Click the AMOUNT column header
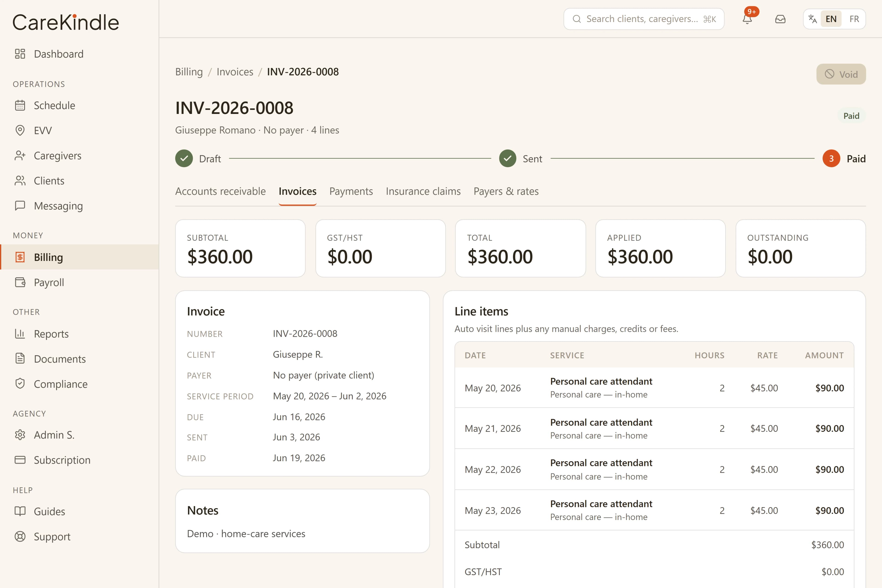 pyautogui.click(x=824, y=355)
